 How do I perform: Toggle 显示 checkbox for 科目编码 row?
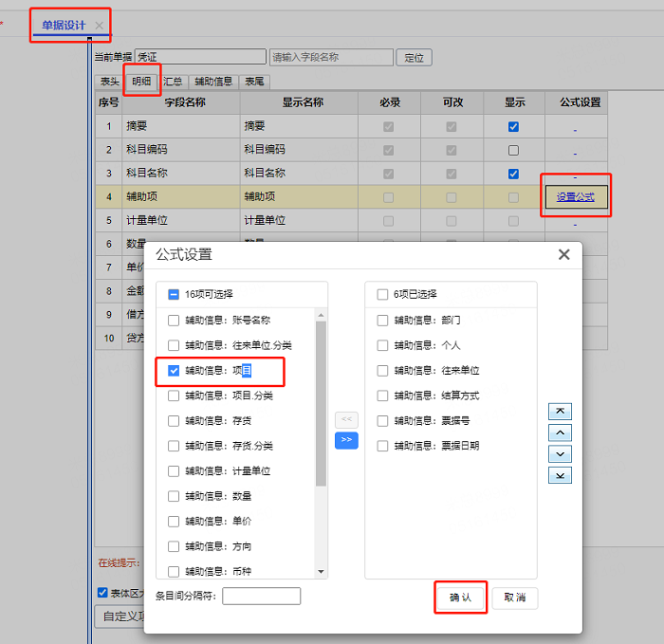(513, 150)
